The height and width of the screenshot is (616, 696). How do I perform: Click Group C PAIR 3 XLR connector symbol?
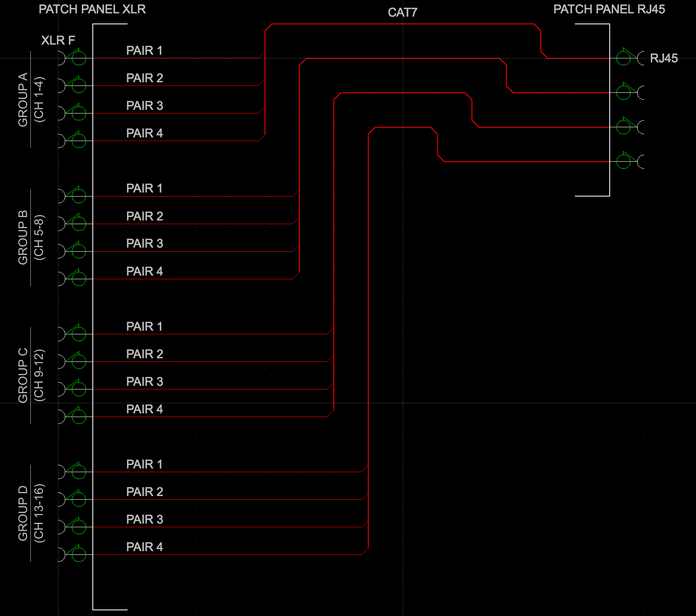[72, 388]
